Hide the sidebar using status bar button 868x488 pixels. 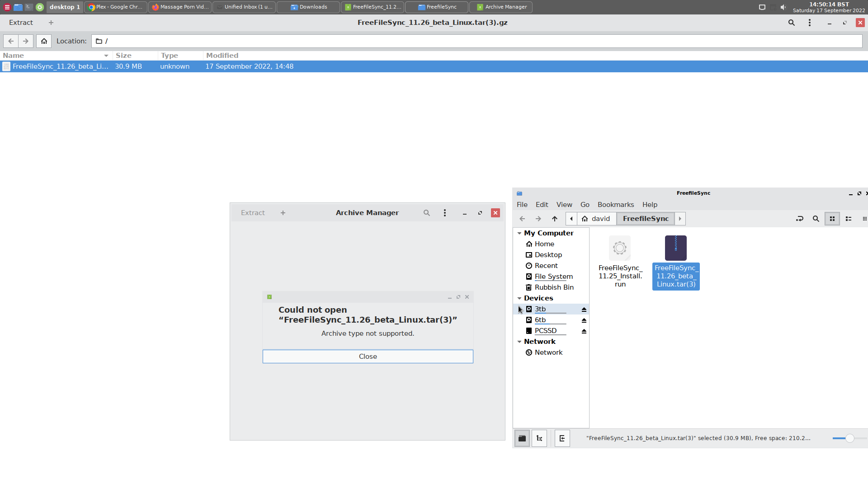562,438
